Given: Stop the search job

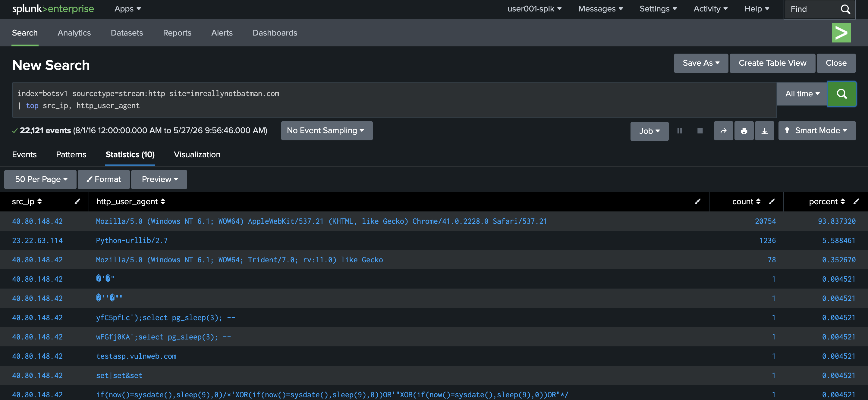Looking at the screenshot, I should 700,131.
